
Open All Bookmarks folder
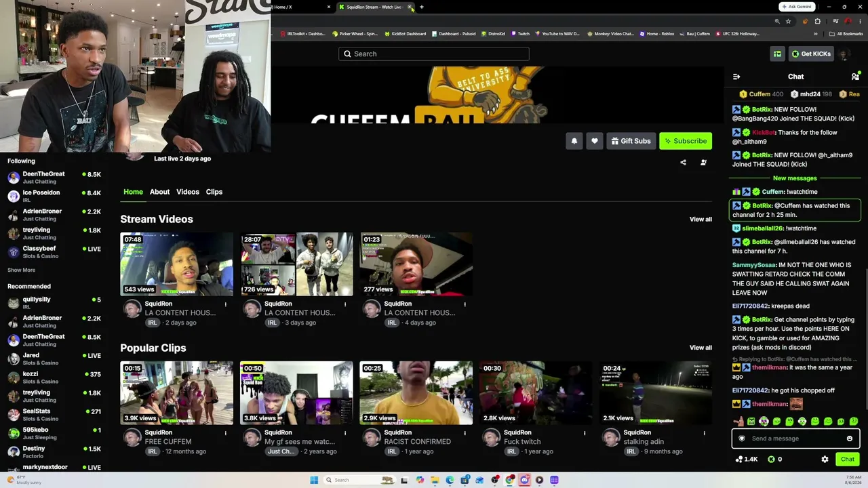[x=846, y=33]
